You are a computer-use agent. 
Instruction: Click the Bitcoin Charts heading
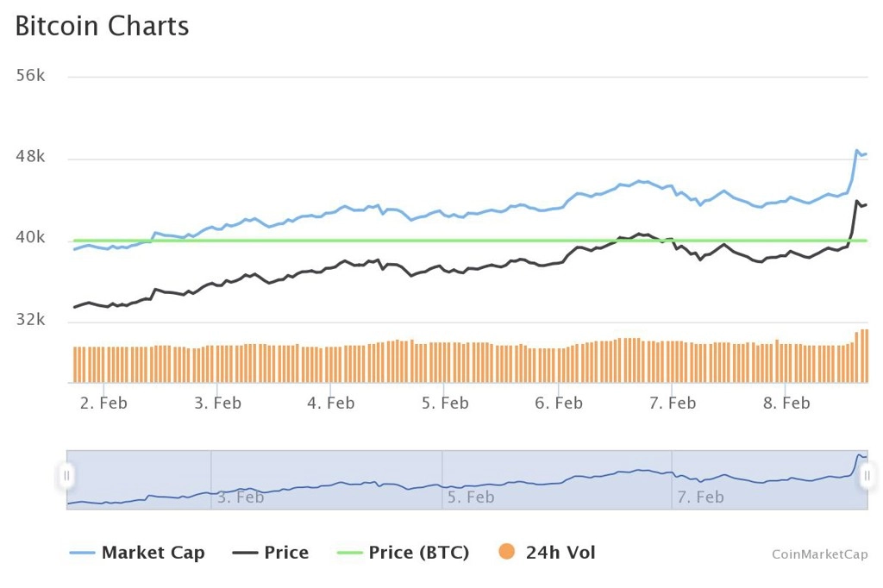102,26
